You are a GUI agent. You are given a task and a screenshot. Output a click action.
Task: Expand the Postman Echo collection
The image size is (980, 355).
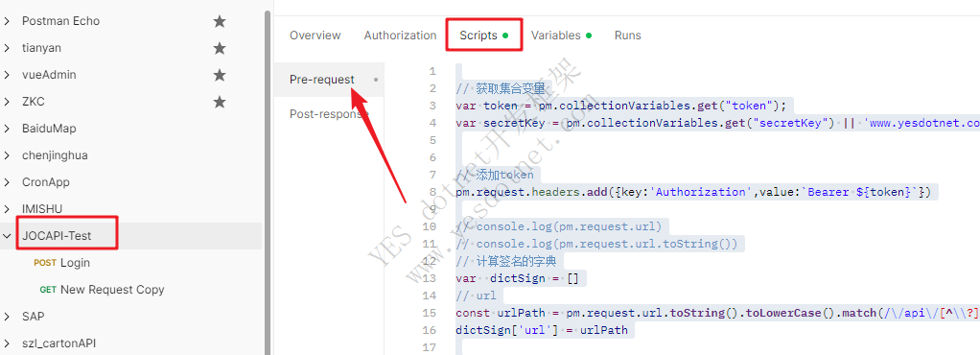[x=7, y=21]
